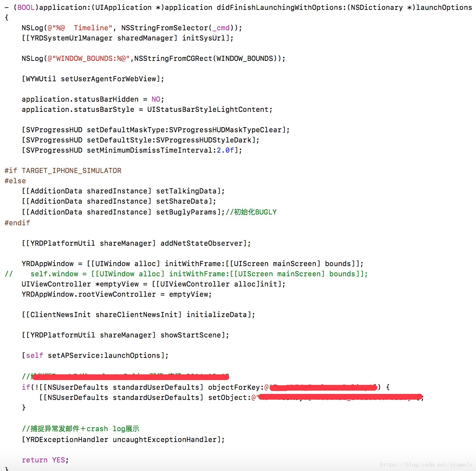Click SVProgressHUDMaskTypeClear constant

225,130
